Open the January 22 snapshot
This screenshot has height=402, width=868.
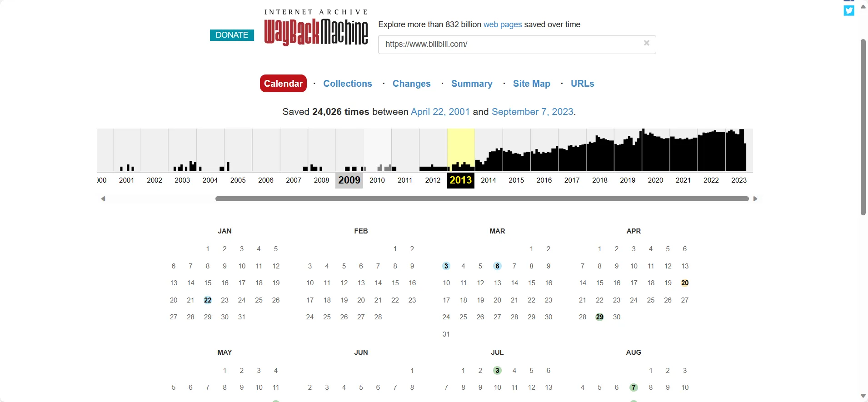[208, 300]
